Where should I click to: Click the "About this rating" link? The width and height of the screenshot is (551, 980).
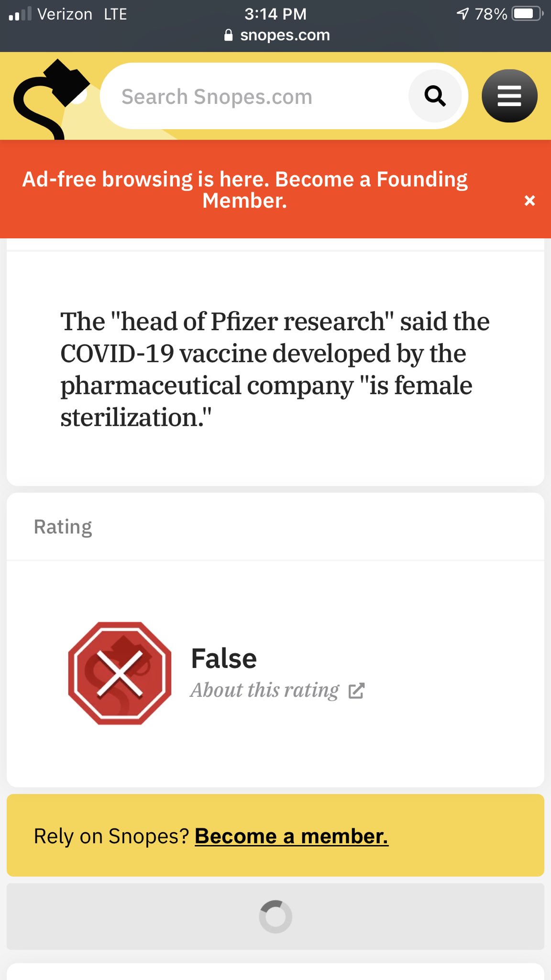pos(264,690)
